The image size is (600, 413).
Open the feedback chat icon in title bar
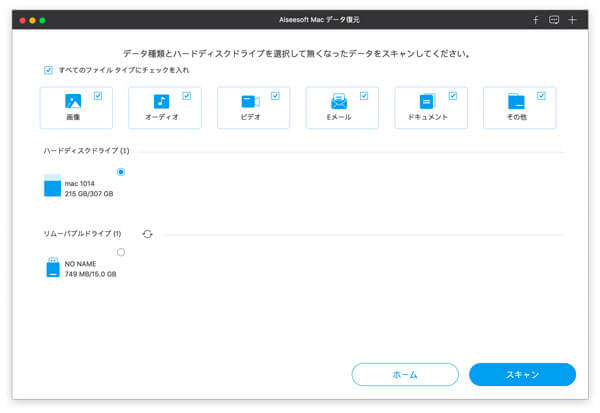click(554, 20)
